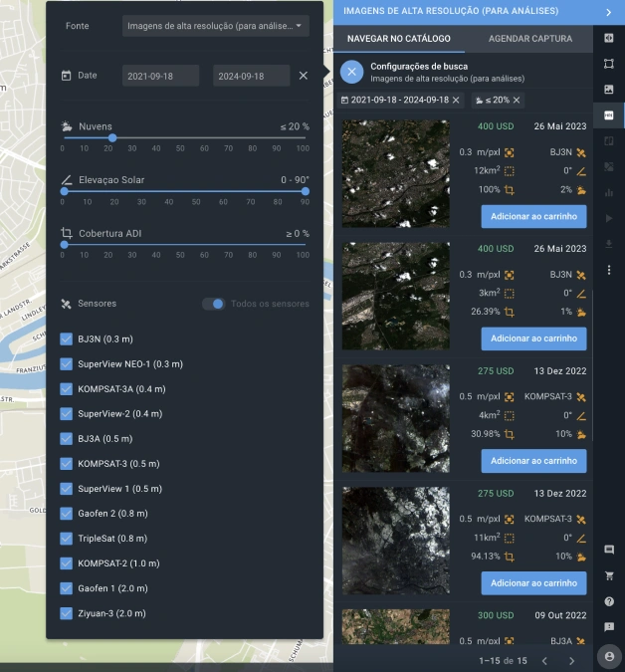Screen dimensions: 625x672
Task: Uncheck TripleSat (0.8 m) sensor
Action: coord(66,539)
